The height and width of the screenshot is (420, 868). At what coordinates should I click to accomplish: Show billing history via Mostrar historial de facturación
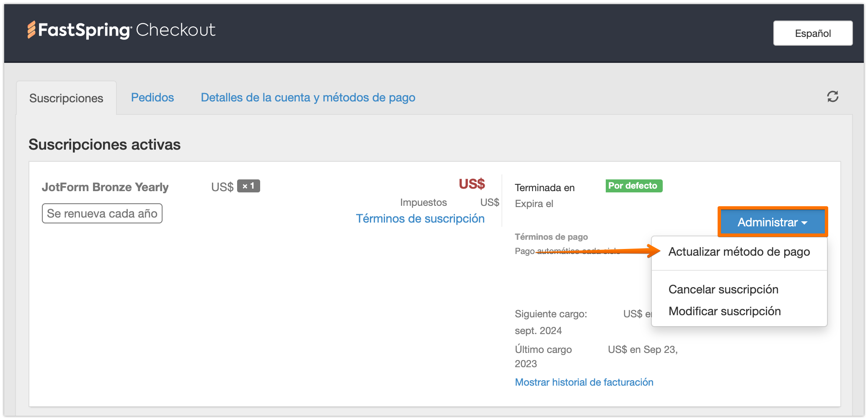(x=584, y=382)
